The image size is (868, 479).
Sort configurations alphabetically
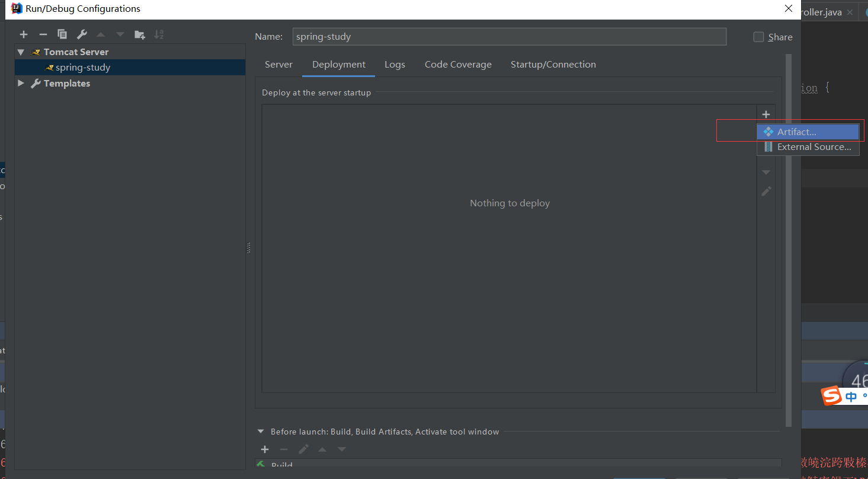pyautogui.click(x=159, y=34)
